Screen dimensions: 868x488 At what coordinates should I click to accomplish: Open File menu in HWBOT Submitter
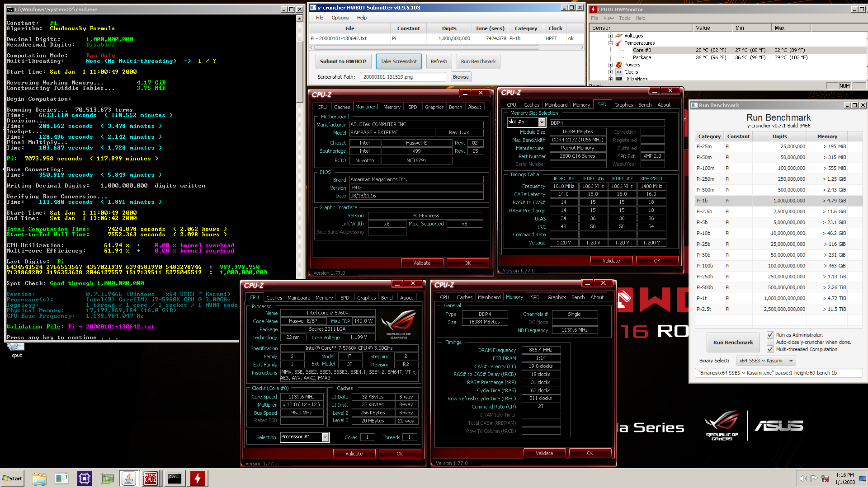tap(320, 18)
